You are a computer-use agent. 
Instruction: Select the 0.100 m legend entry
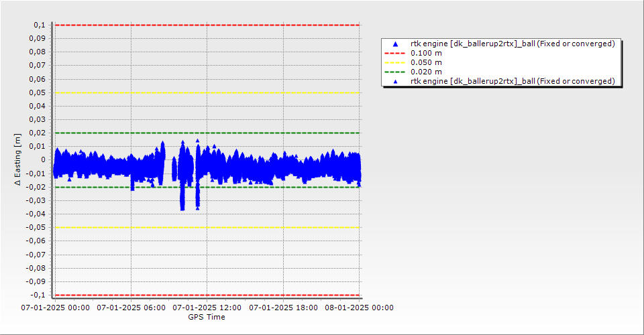(426, 53)
